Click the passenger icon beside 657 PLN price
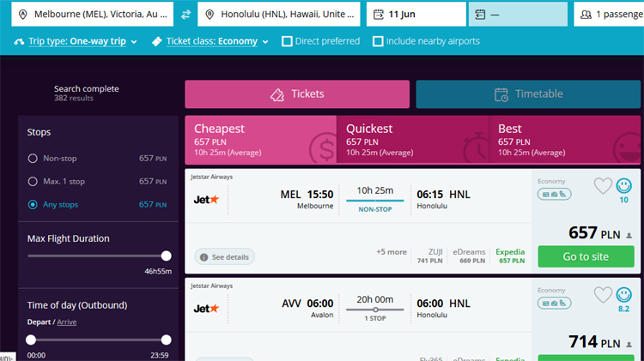 click(x=629, y=236)
